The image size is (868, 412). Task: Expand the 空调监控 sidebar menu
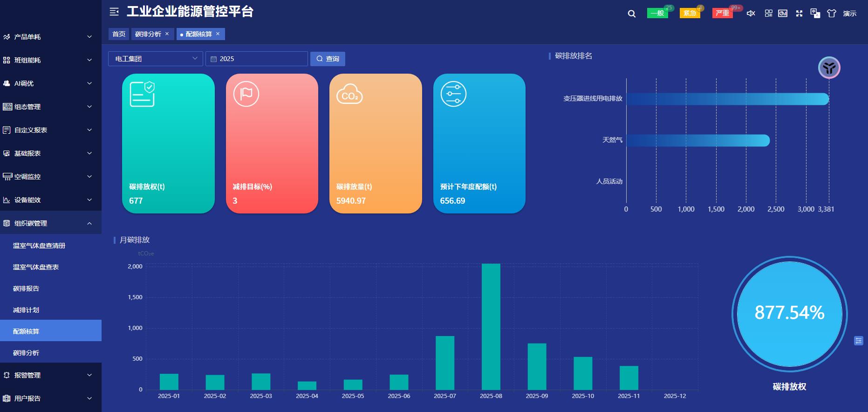point(50,177)
